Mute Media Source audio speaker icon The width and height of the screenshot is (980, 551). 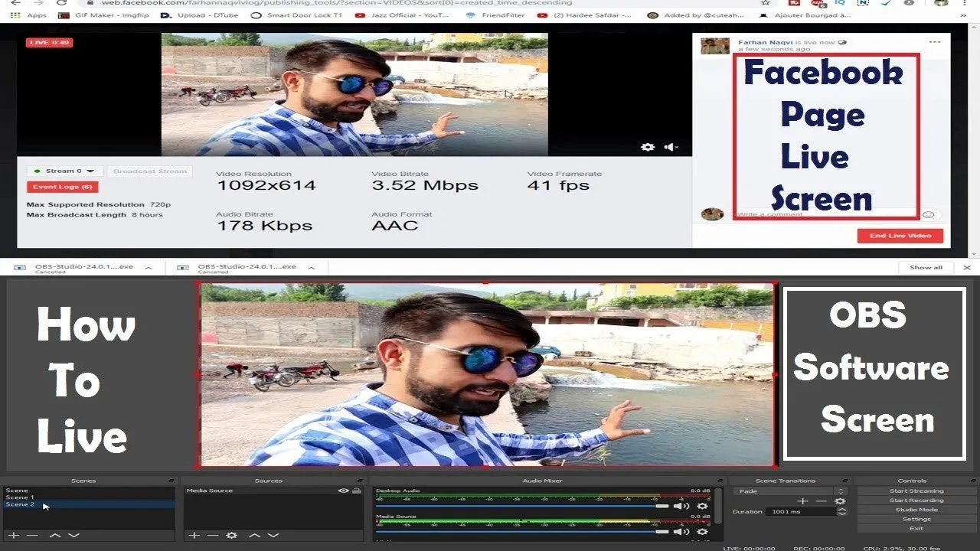click(x=681, y=531)
